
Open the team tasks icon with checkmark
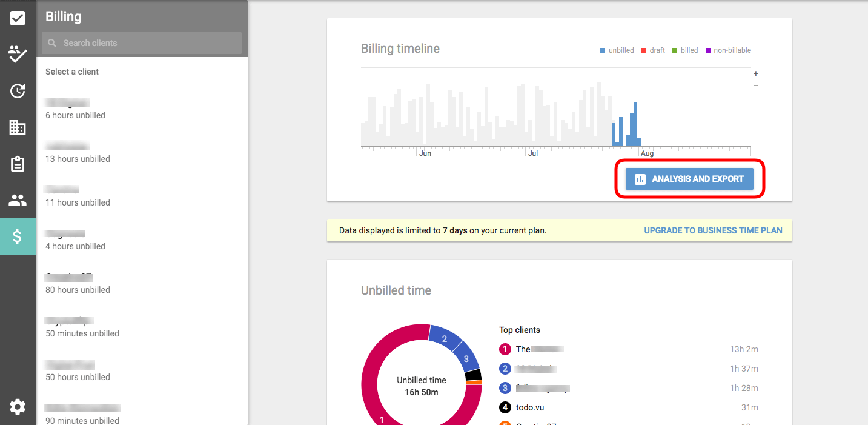point(18,55)
